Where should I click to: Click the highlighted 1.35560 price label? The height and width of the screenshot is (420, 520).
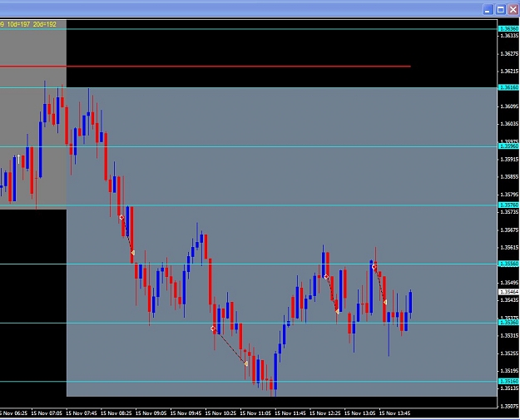coord(508,264)
